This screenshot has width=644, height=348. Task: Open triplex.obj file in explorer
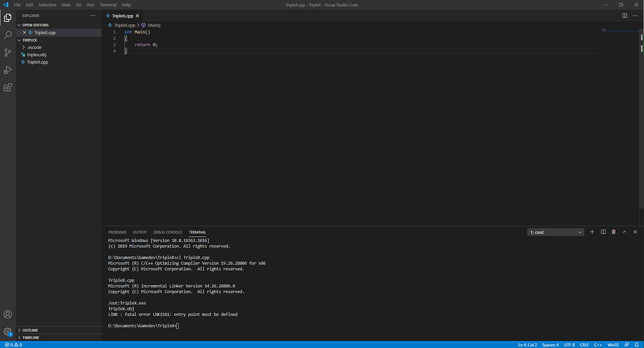pyautogui.click(x=36, y=55)
